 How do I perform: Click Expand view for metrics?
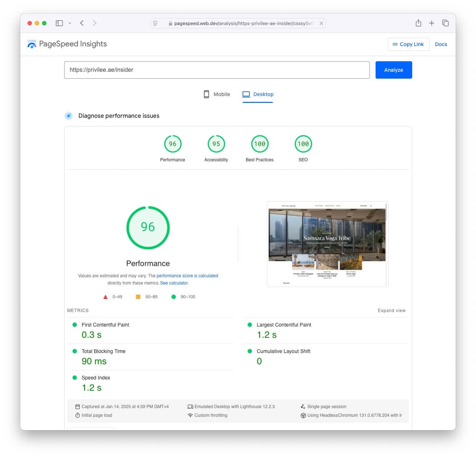[392, 311]
